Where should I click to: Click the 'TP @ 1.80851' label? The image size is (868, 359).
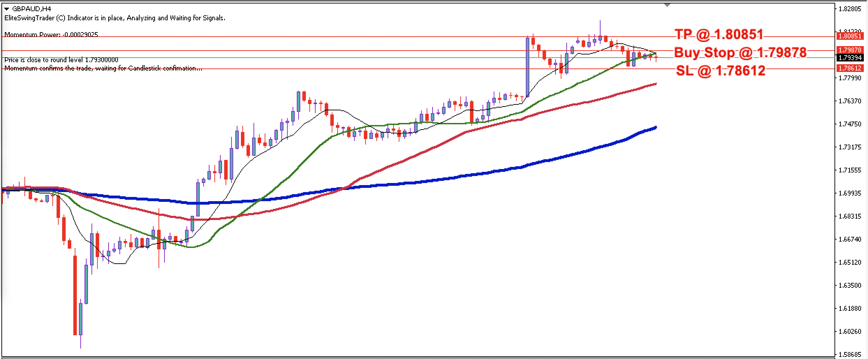point(719,35)
